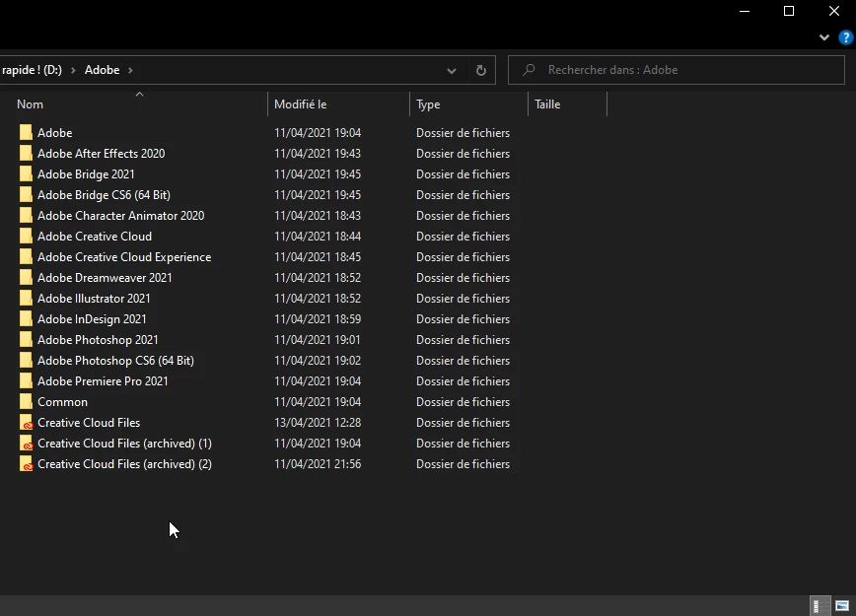Select Adobe Illustrator 2021 folder icon

tap(26, 299)
